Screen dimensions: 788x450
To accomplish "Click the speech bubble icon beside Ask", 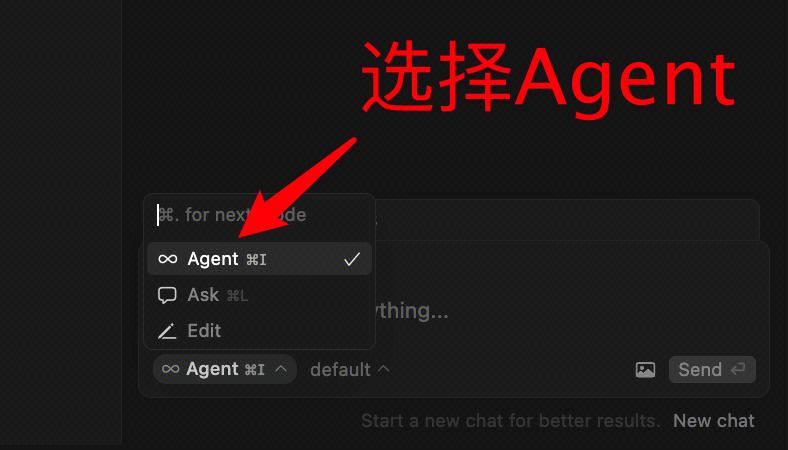I will tap(167, 295).
